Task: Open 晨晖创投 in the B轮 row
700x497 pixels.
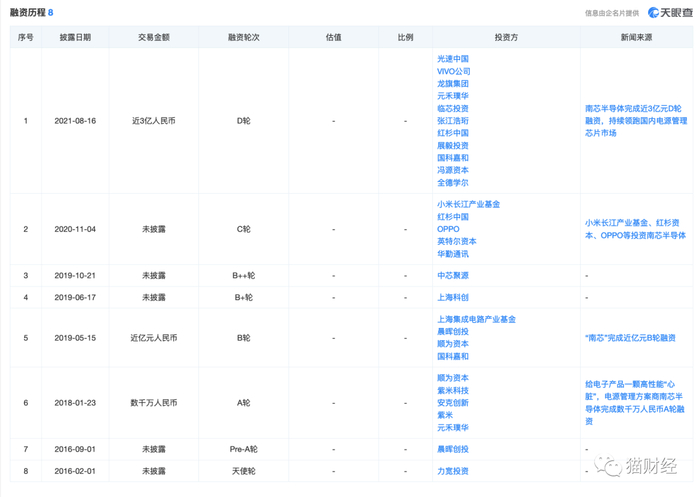Action: [x=453, y=331]
